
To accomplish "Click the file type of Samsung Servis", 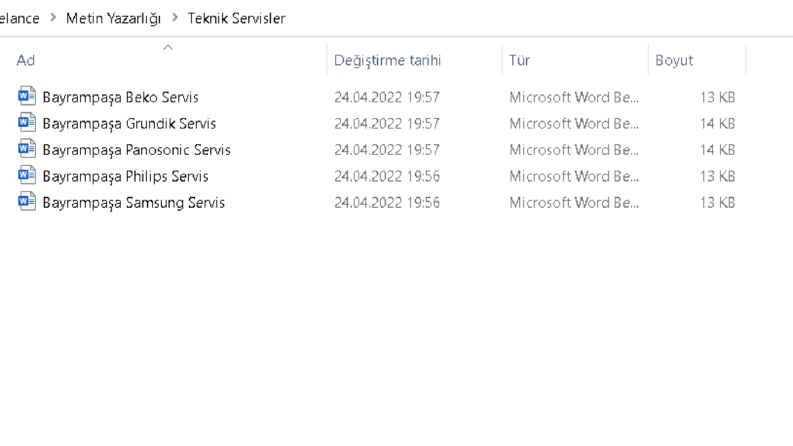I will [x=574, y=202].
